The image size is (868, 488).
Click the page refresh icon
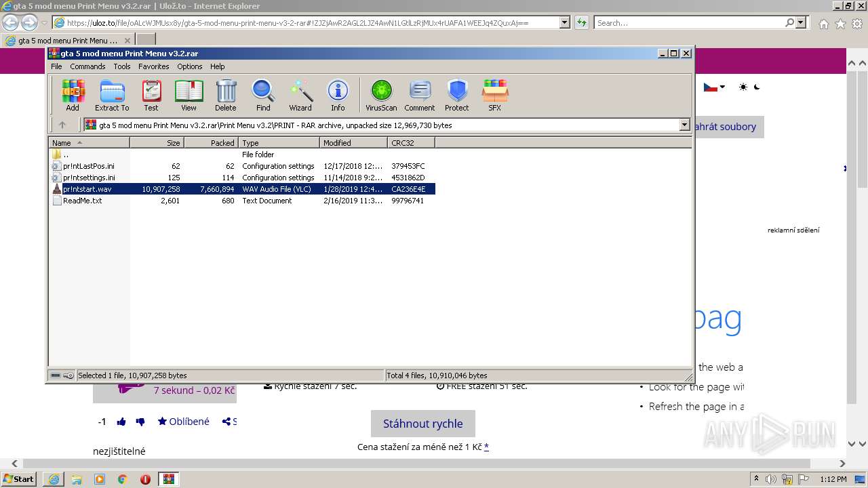[x=582, y=23]
